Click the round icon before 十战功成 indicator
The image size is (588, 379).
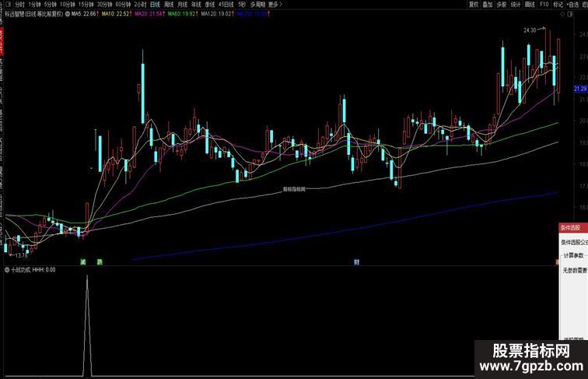[7, 269]
